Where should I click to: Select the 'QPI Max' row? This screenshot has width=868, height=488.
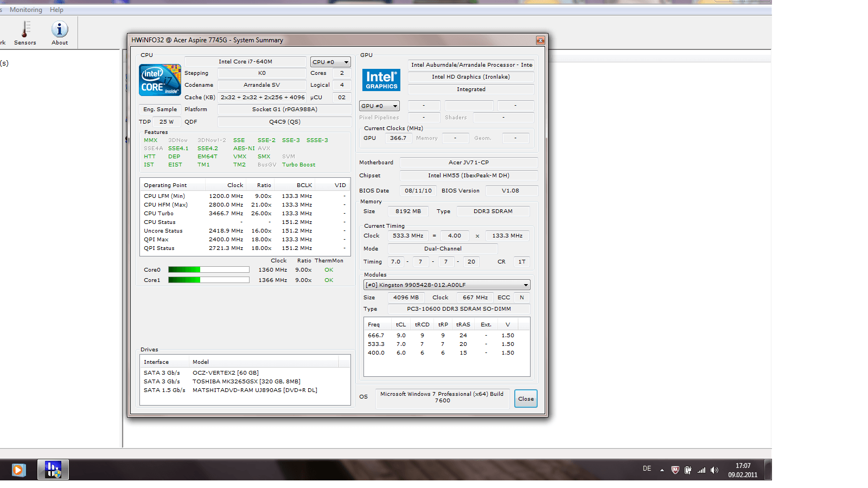(x=245, y=240)
